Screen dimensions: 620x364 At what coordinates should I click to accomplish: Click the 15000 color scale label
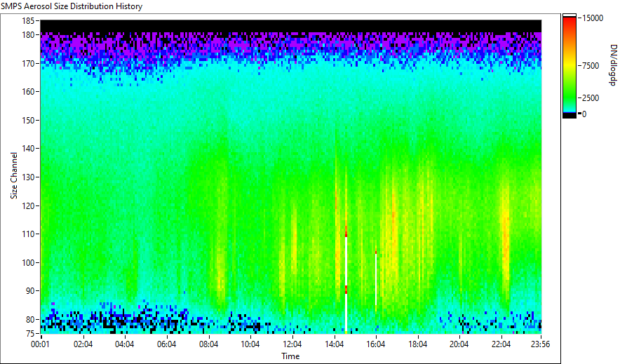click(x=593, y=18)
